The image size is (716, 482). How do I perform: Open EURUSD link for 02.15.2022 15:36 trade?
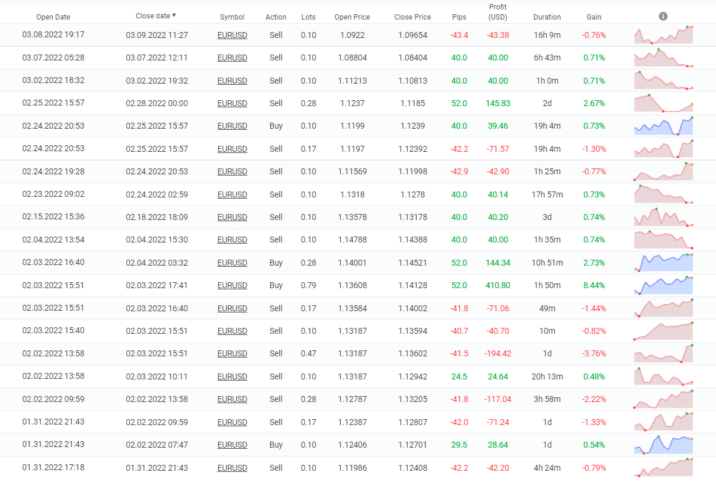point(232,217)
